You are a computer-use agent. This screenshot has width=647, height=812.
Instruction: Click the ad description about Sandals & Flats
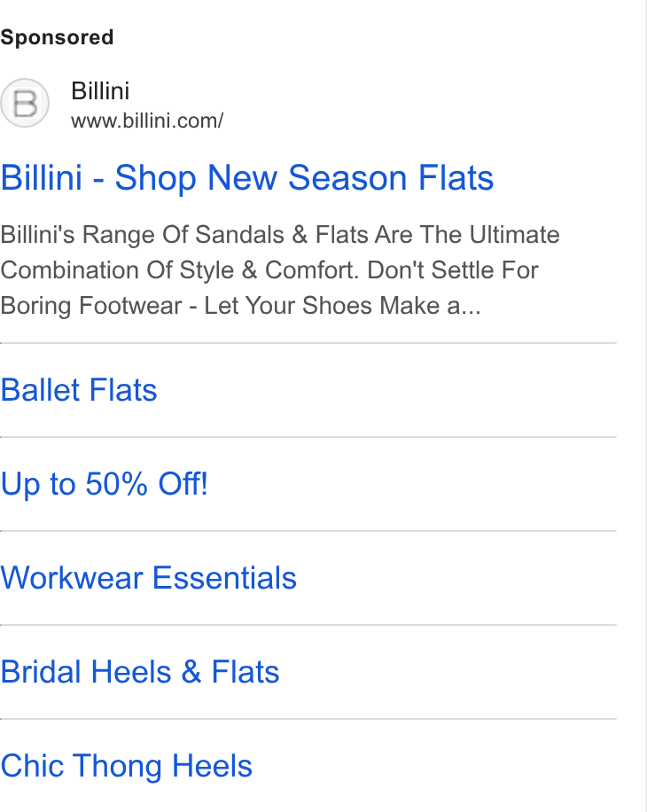280,269
